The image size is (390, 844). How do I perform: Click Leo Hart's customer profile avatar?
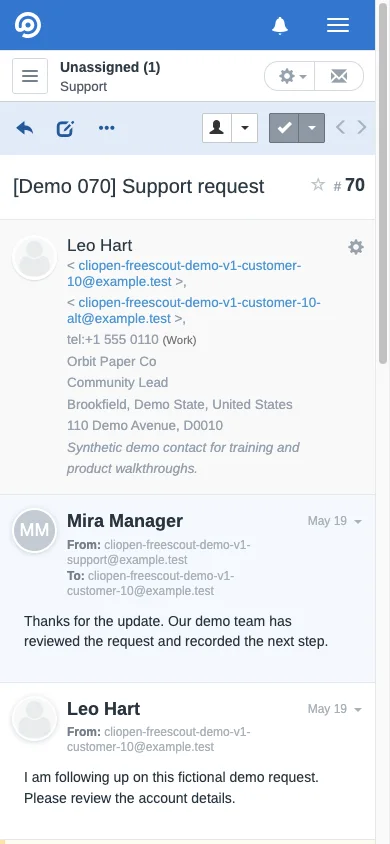pyautogui.click(x=34, y=258)
